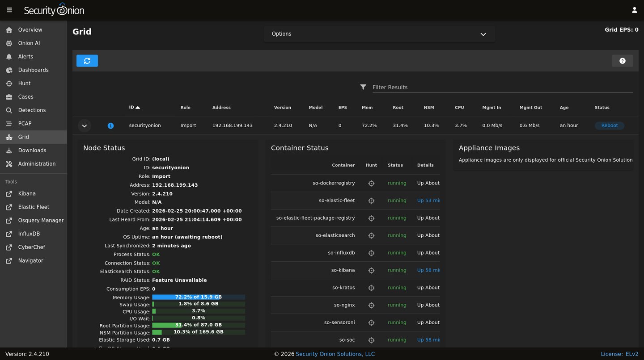Open the user account icon
The height and width of the screenshot is (360, 644).
pos(634,10)
